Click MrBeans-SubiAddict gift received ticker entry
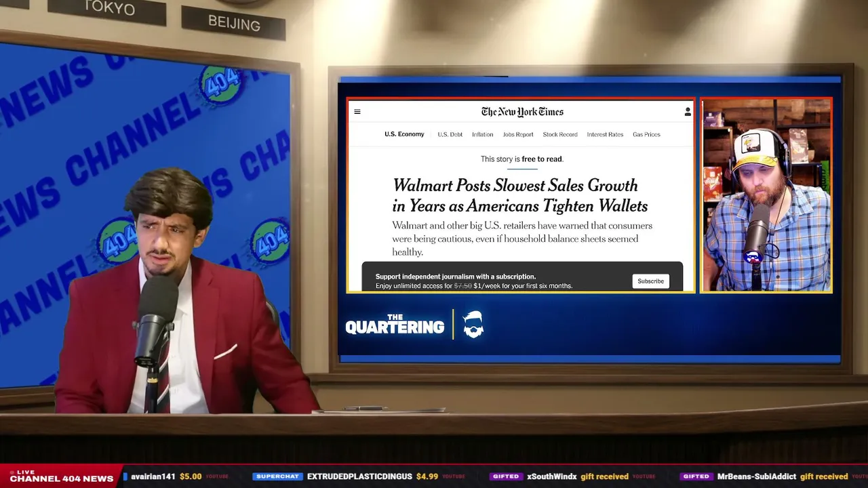 pos(783,476)
